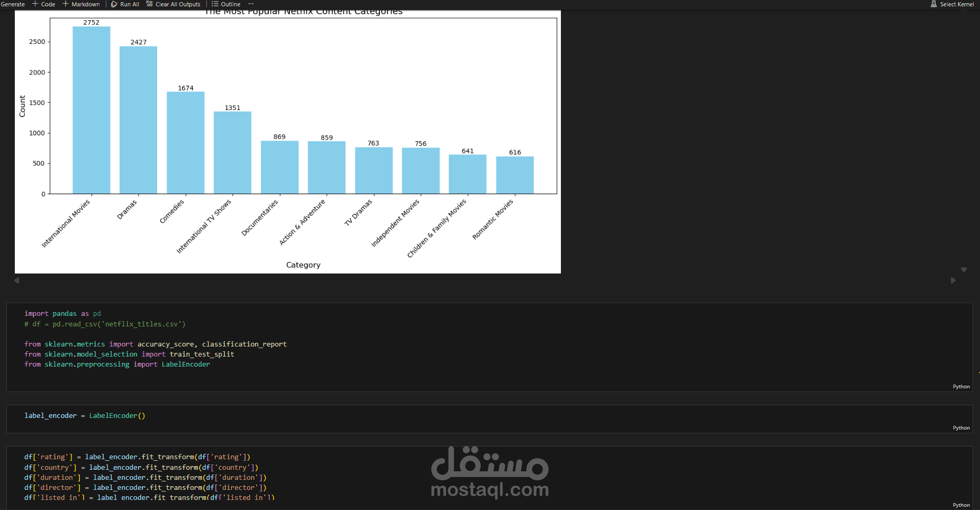Change language of the imports cell (Python)
The width and height of the screenshot is (980, 510).
click(961, 387)
